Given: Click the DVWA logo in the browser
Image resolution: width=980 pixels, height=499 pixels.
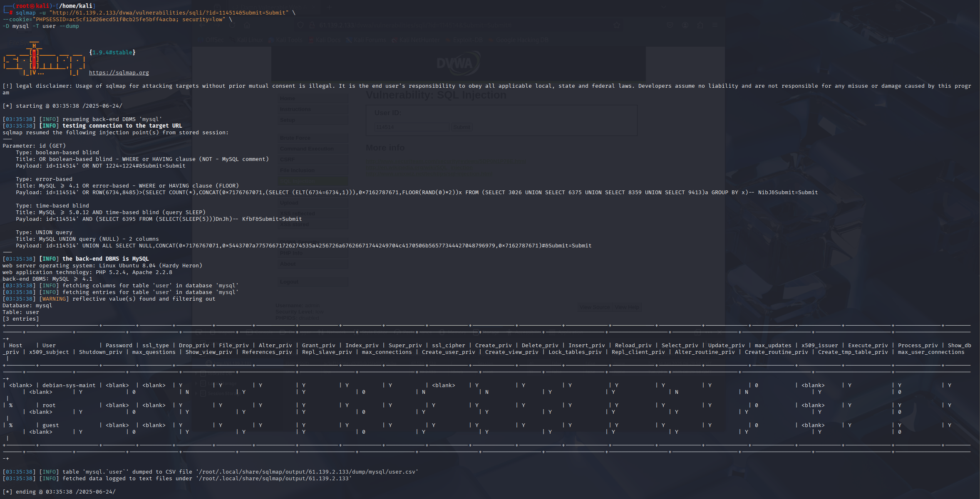Looking at the screenshot, I should coord(458,63).
